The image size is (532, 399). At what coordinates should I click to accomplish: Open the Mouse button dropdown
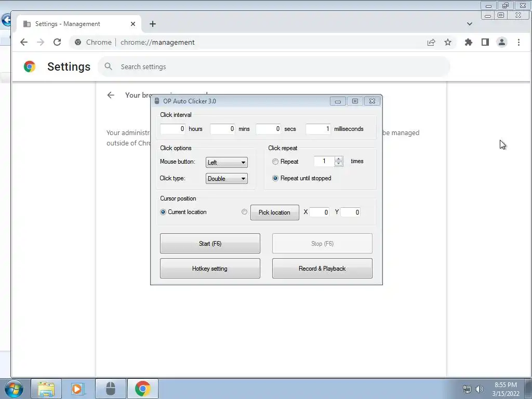pyautogui.click(x=227, y=162)
